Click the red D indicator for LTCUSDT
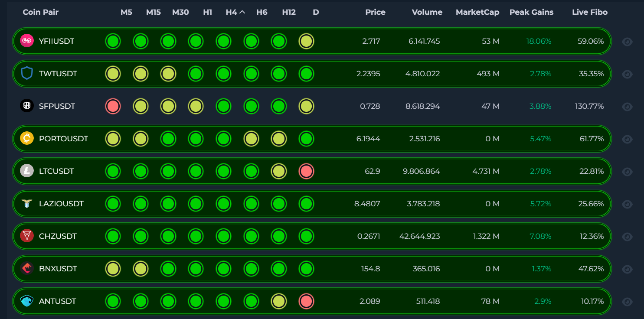This screenshot has width=644, height=319. pyautogui.click(x=306, y=171)
